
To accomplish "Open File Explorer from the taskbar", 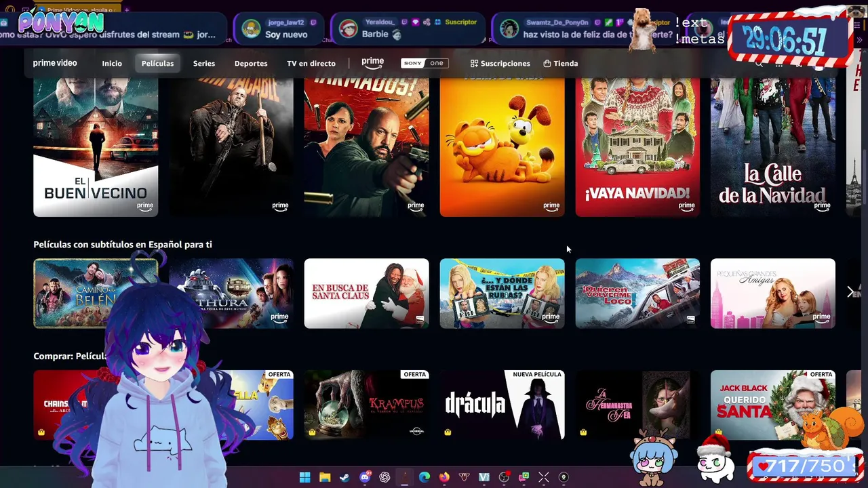I will (x=325, y=477).
